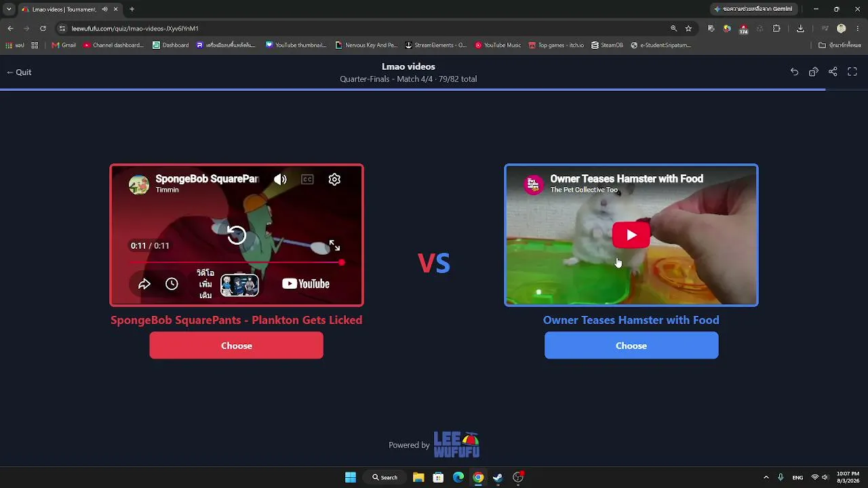Viewport: 868px width, 488px height.
Task: Open the e-Student:Sripatum bookmark
Action: 660,45
